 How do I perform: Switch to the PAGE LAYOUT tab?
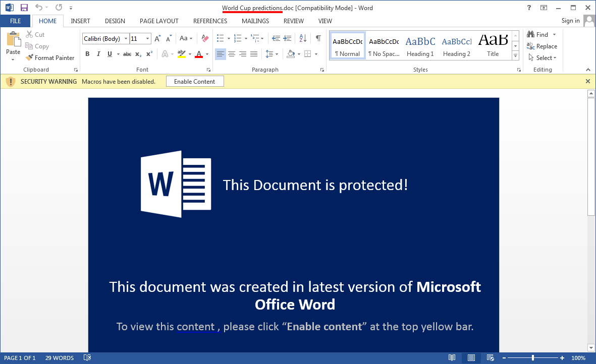click(x=159, y=21)
